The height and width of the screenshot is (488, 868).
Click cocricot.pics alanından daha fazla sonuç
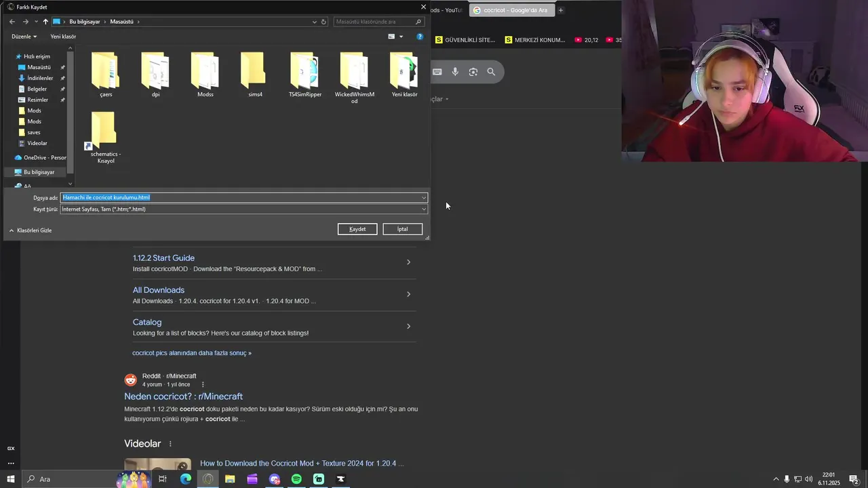192,353
